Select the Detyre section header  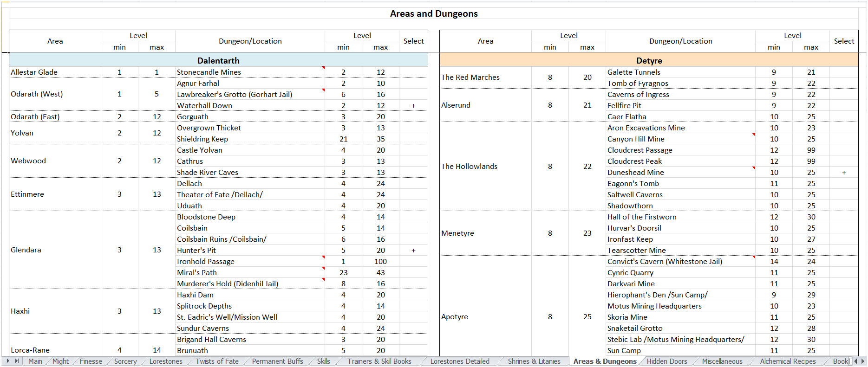[x=649, y=61]
